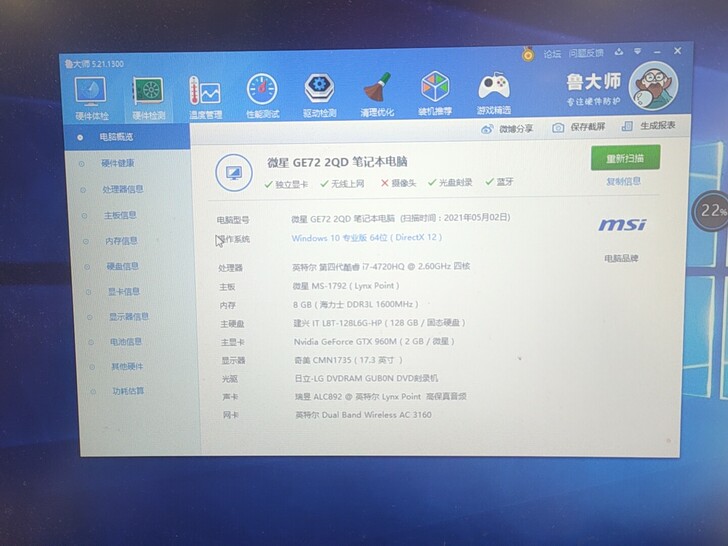728x546 pixels.
Task: Select the 硬件检测 hardware detection icon
Action: 148,98
